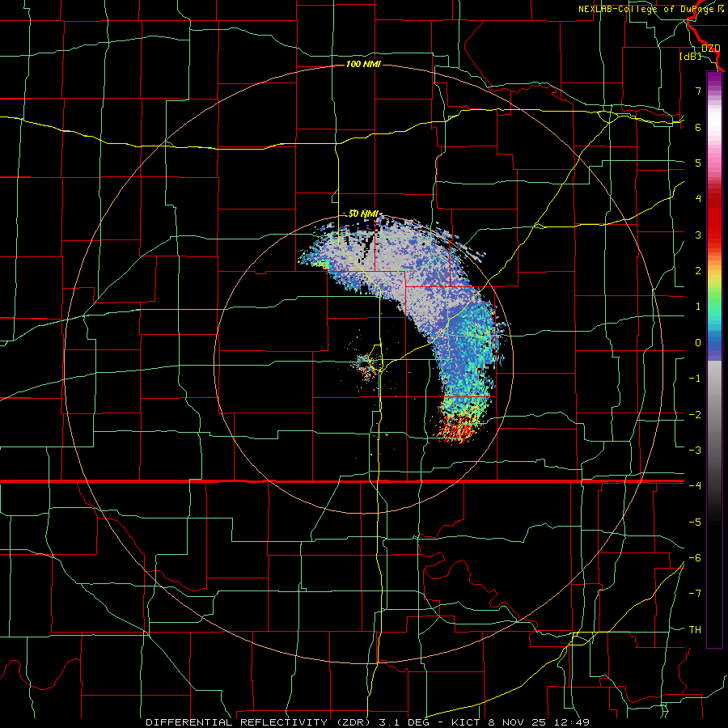Click the legend value -4
Viewport: 728px width, 728px height.
coord(695,486)
